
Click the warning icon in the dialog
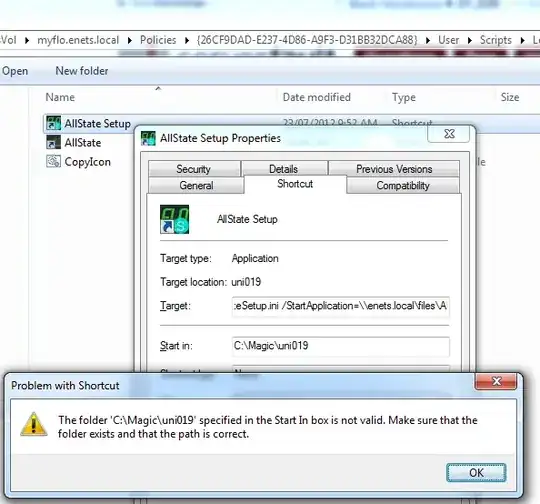(x=34, y=424)
